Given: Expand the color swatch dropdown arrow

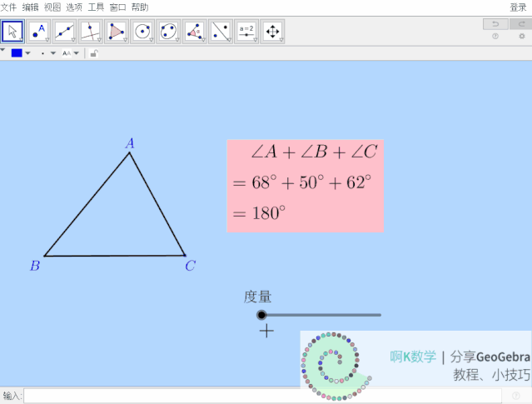Looking at the screenshot, I should click(27, 53).
